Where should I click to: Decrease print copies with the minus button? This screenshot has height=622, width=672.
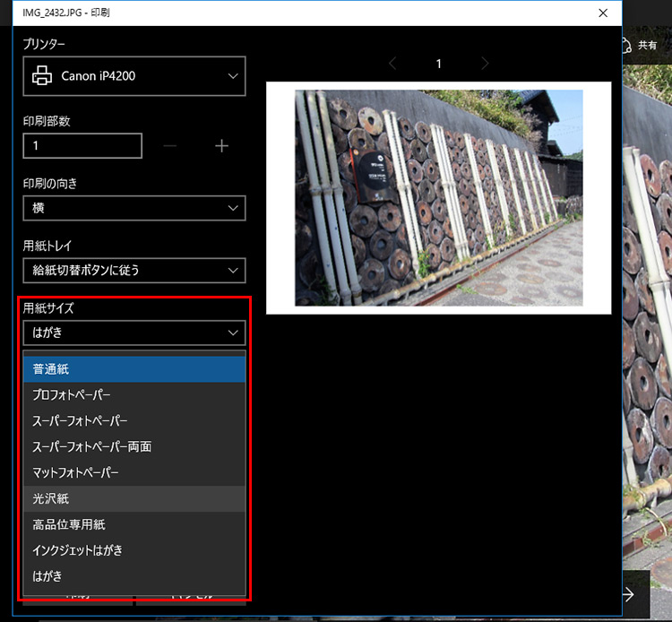[170, 146]
